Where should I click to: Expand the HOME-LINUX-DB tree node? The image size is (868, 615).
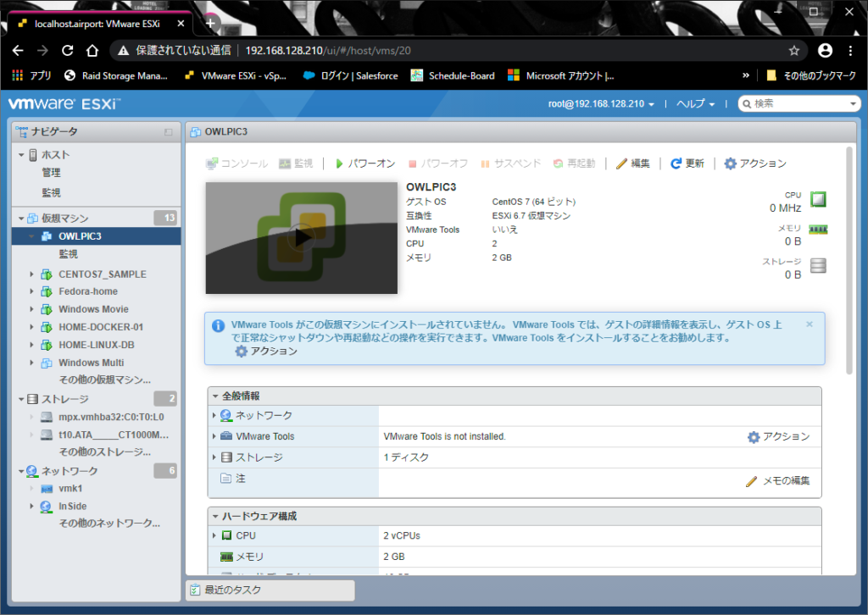pos(31,345)
